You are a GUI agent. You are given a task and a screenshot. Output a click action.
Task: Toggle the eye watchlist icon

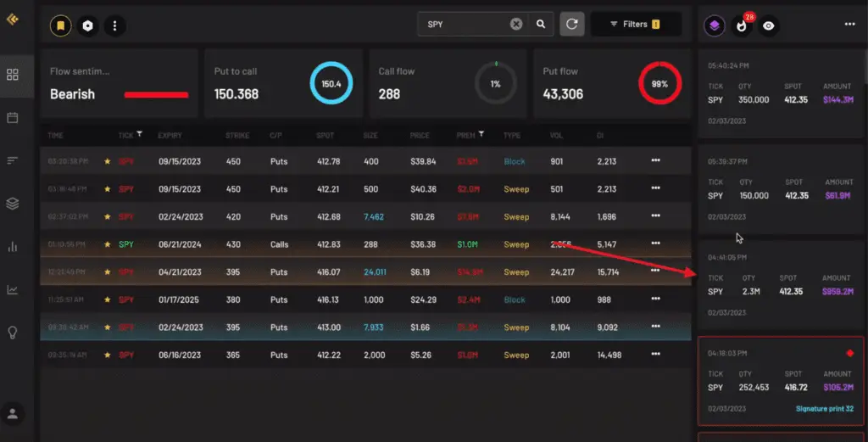tap(768, 25)
